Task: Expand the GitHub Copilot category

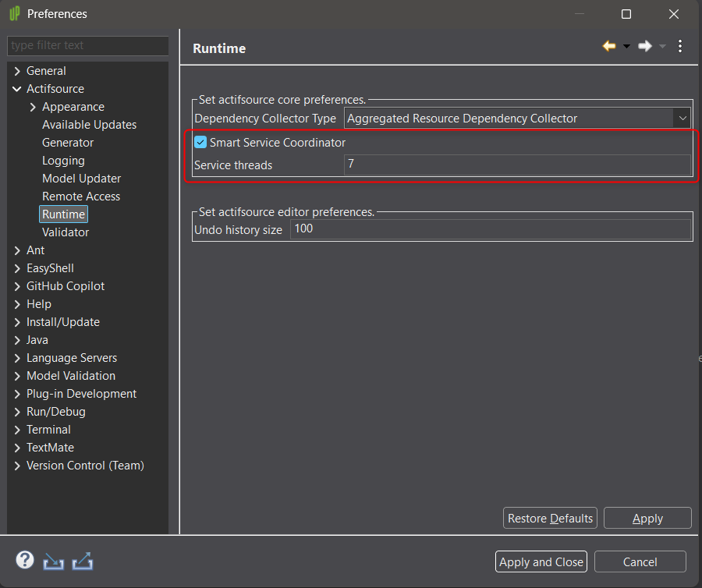Action: pyautogui.click(x=17, y=286)
